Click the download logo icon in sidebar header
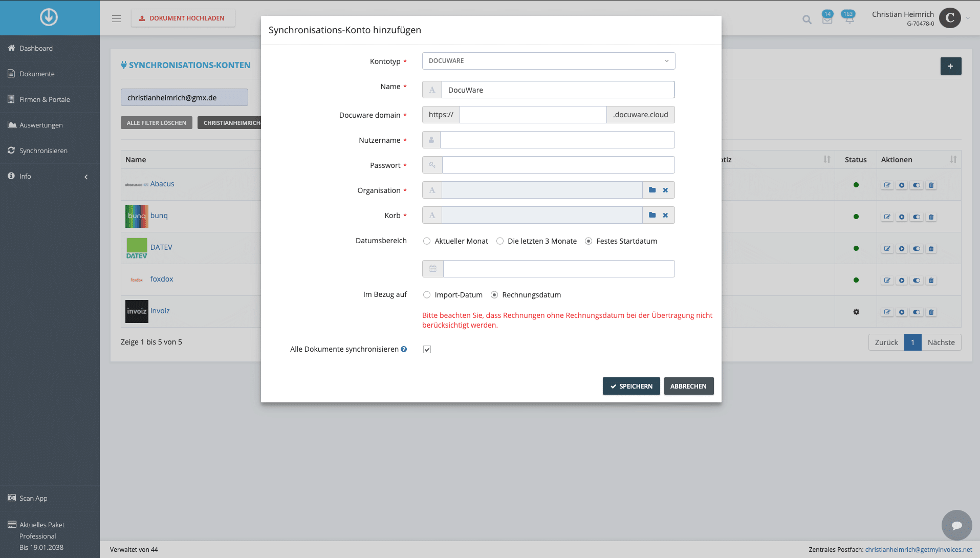Screen dimensions: 980x558 [x=49, y=17]
